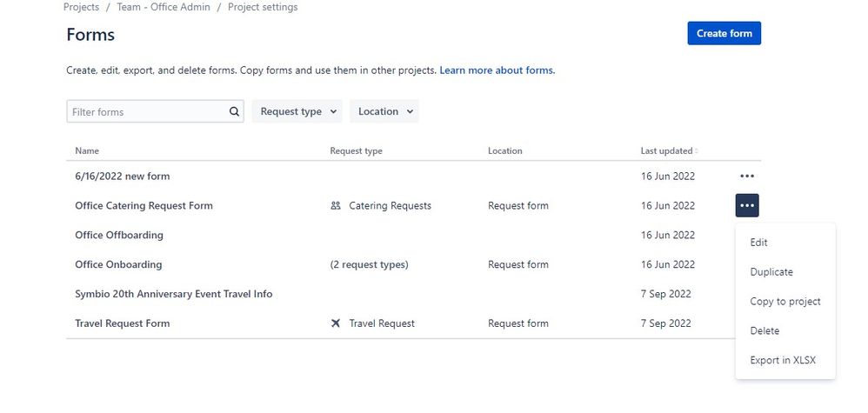
Task: Sort by Last updated column arrow
Action: click(x=697, y=151)
